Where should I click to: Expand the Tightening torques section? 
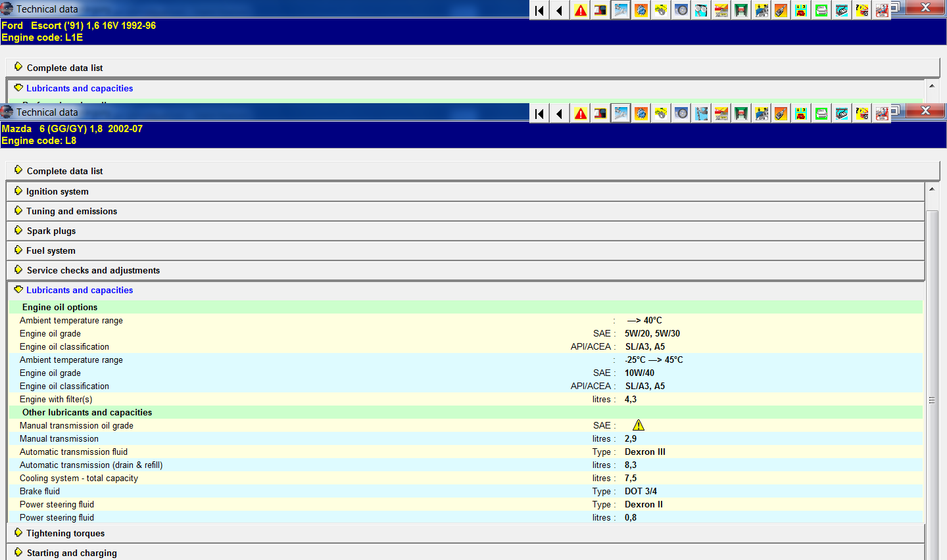[x=65, y=533]
